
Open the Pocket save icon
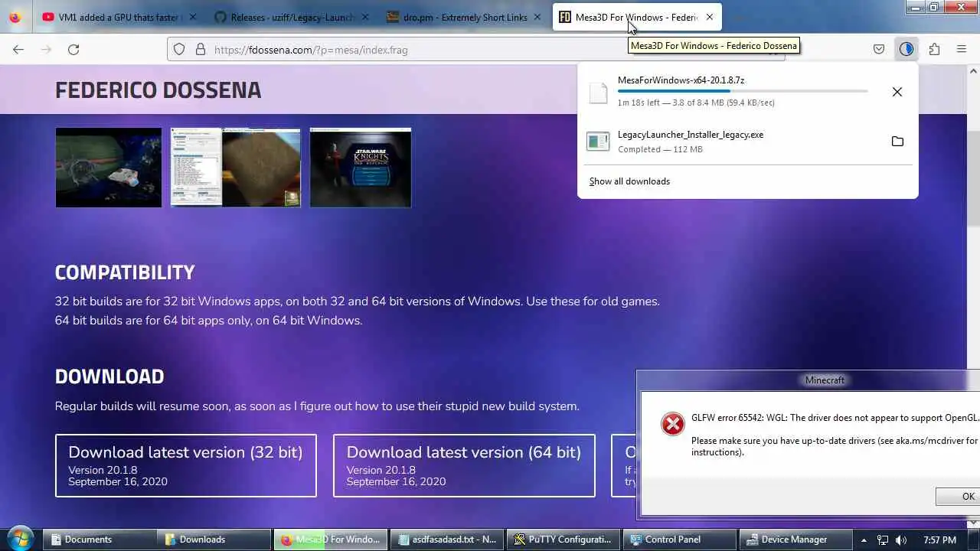[x=879, y=49]
